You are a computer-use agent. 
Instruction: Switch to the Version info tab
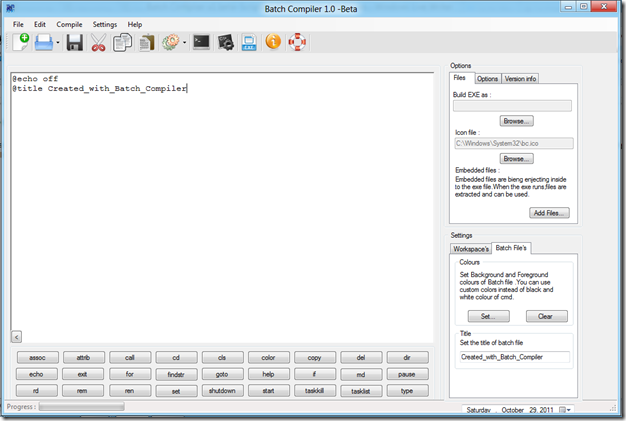click(x=520, y=79)
